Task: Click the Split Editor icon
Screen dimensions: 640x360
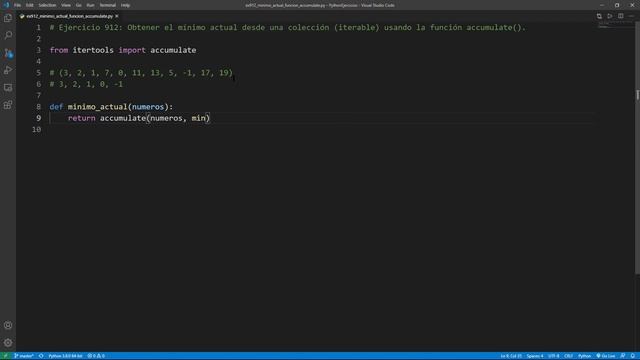Action: pyautogui.click(x=620, y=16)
